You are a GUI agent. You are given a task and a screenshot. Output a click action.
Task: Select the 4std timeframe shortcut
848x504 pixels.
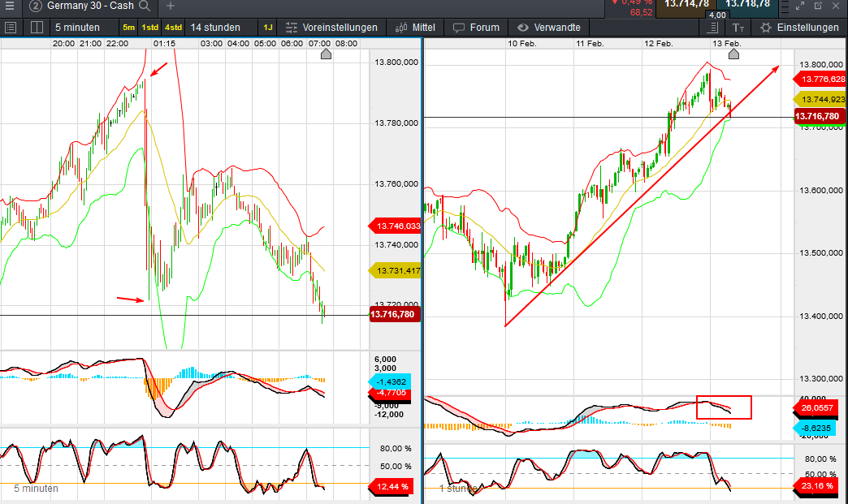tap(173, 28)
